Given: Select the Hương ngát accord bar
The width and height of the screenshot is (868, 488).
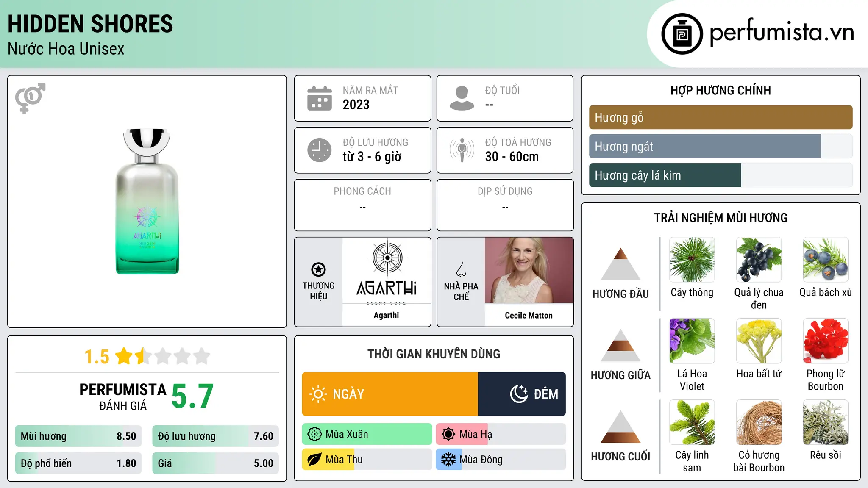Looking at the screenshot, I should point(721,146).
